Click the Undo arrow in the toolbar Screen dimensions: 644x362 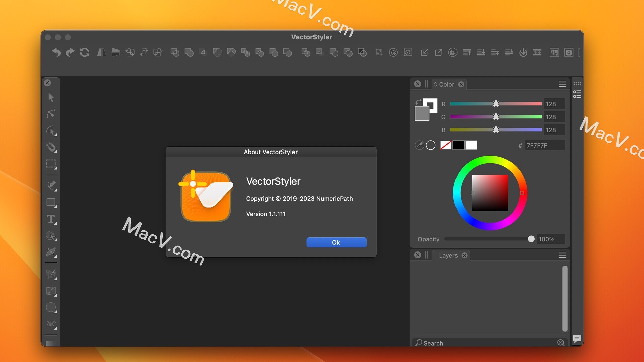click(56, 52)
